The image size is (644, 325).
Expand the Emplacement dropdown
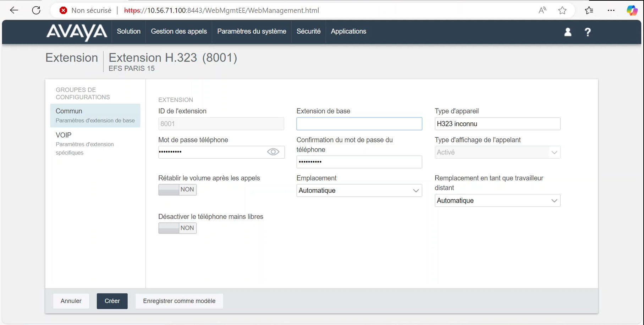click(x=359, y=191)
